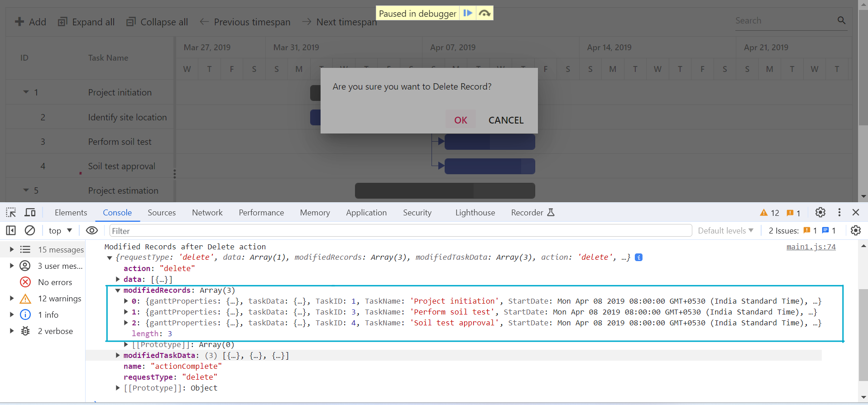Viewport: 868px width, 405px height.
Task: Select the No errors filter
Action: (x=46, y=282)
